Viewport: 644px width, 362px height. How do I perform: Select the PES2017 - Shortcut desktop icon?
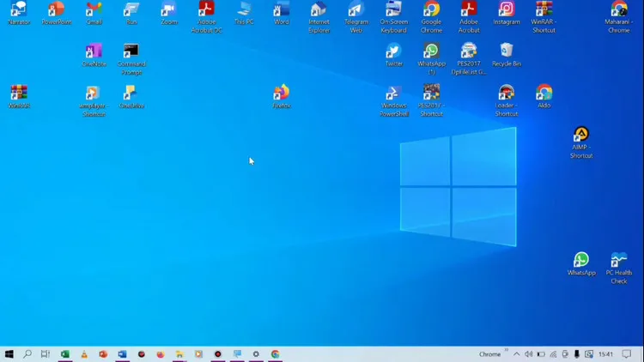431,101
